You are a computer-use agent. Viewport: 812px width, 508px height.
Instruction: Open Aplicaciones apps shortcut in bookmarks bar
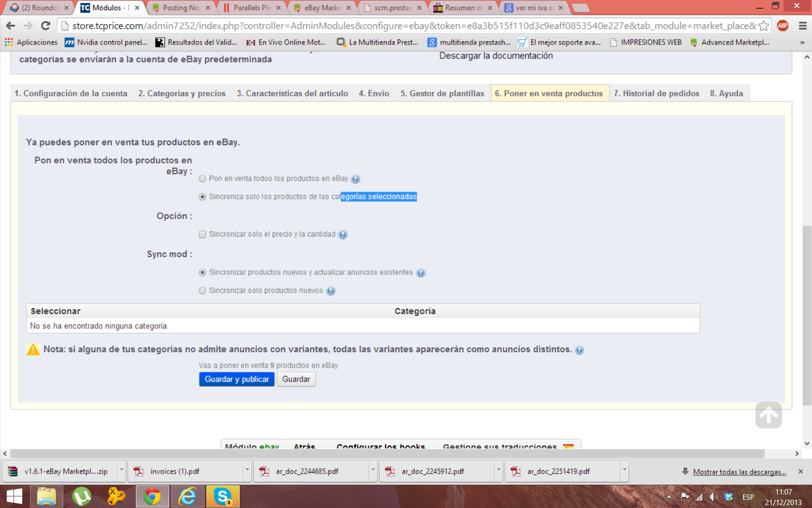pos(31,43)
